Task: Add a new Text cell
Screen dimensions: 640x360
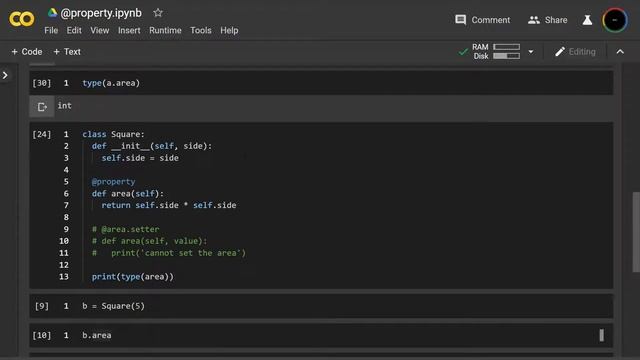Action: click(67, 52)
